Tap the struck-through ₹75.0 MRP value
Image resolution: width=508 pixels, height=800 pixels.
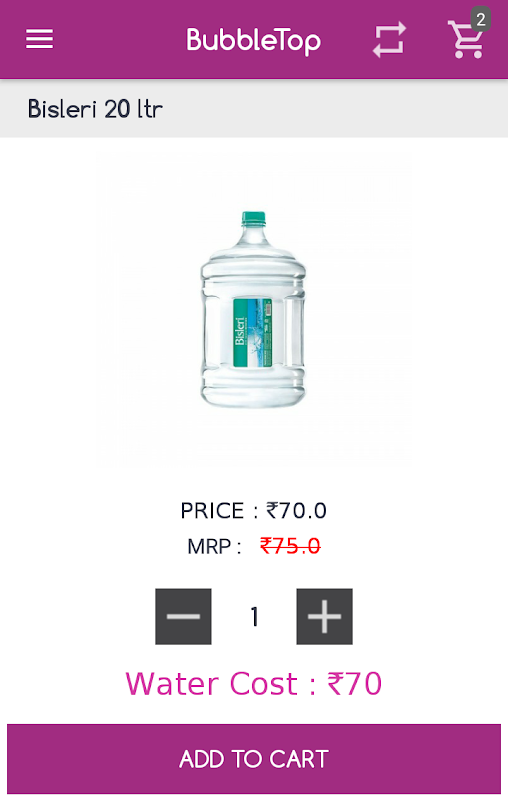coord(290,546)
